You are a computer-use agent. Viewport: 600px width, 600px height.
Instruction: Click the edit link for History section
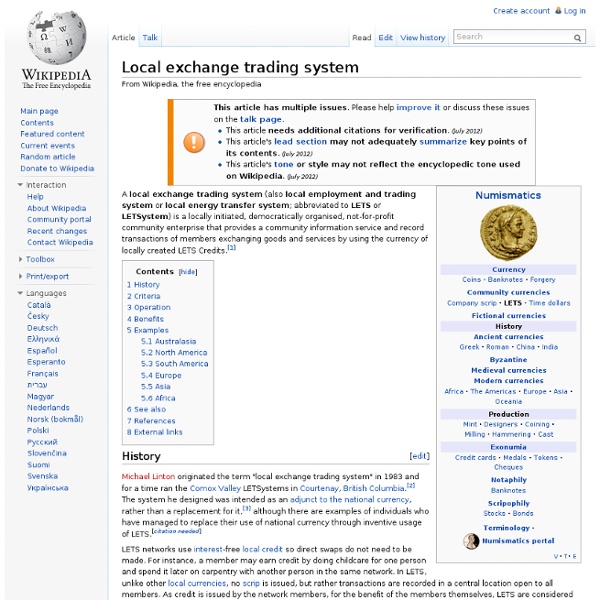(x=419, y=456)
